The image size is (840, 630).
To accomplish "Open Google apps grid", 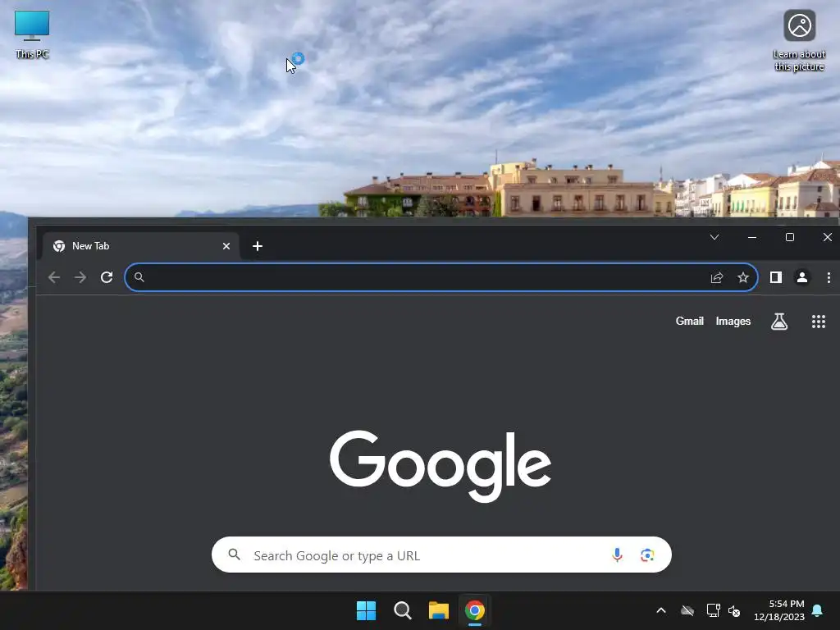I will [x=818, y=322].
